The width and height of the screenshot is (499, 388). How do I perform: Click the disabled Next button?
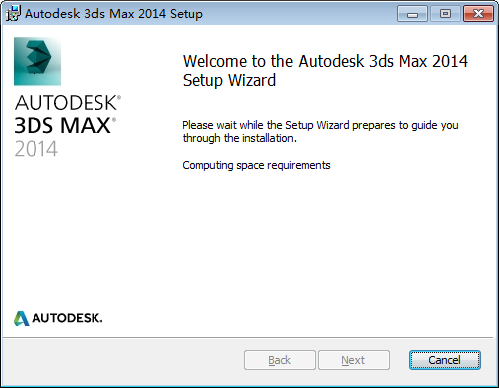pyautogui.click(x=354, y=360)
